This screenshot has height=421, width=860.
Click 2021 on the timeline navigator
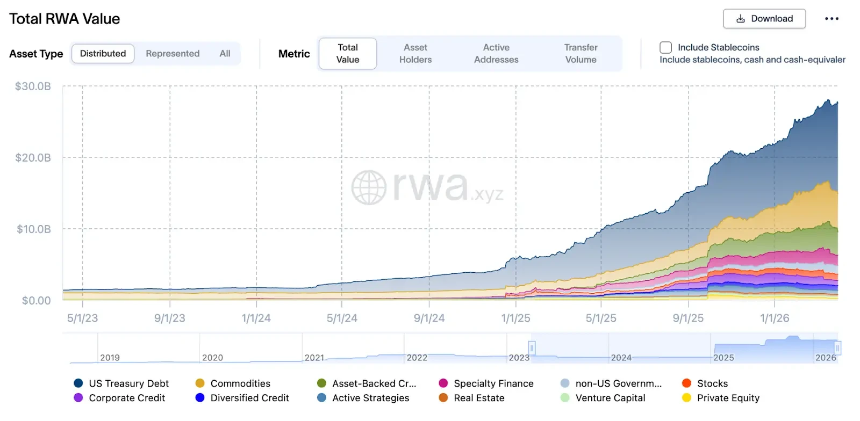coord(315,357)
